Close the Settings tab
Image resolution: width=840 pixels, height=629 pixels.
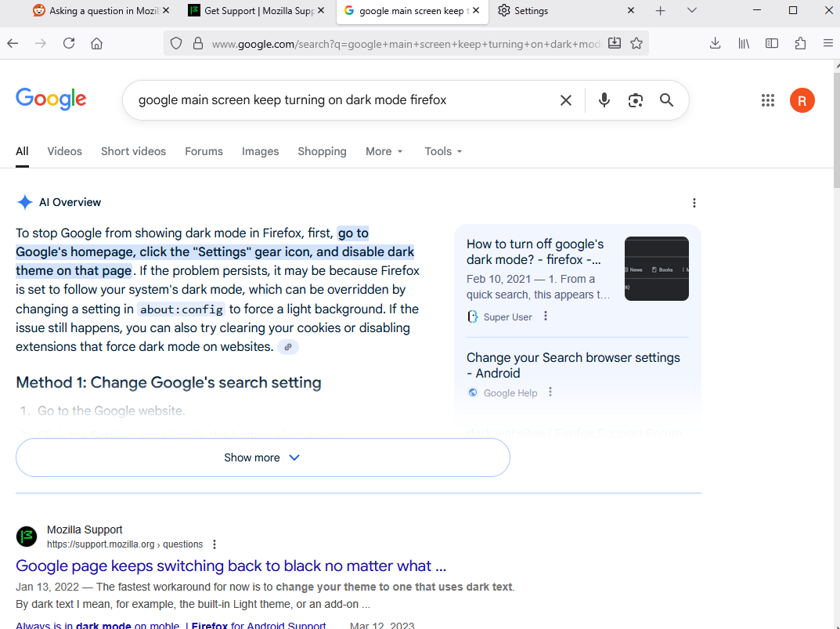pyautogui.click(x=630, y=10)
